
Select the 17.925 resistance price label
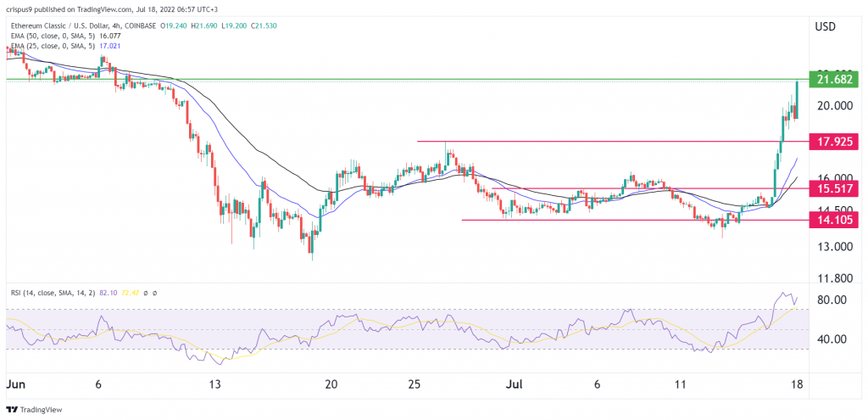[x=833, y=142]
